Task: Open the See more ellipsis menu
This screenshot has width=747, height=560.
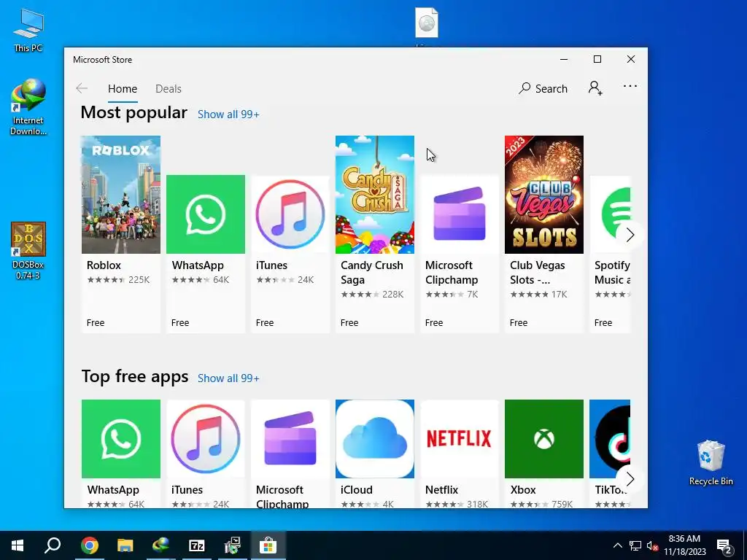Action: click(x=630, y=86)
